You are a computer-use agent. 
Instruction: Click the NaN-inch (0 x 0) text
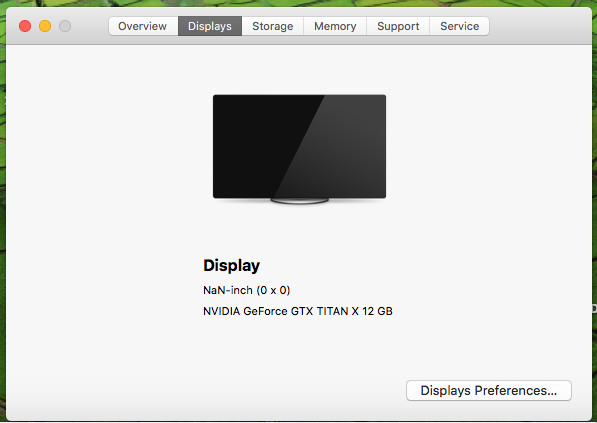click(247, 290)
